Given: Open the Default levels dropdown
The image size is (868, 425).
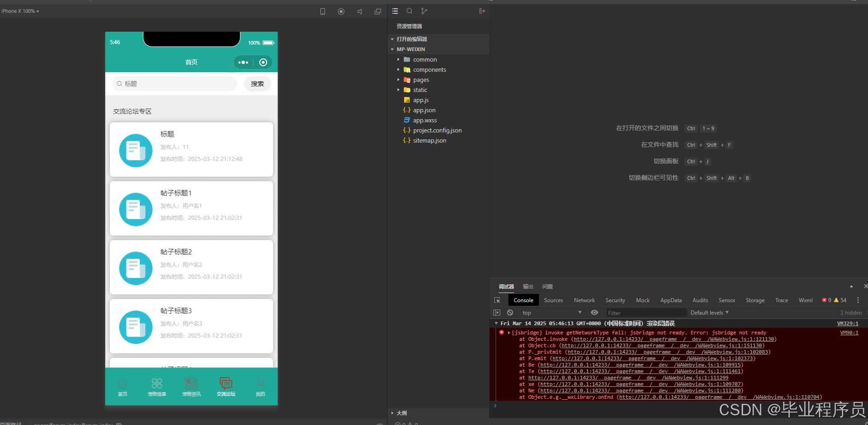Looking at the screenshot, I should pyautogui.click(x=709, y=312).
